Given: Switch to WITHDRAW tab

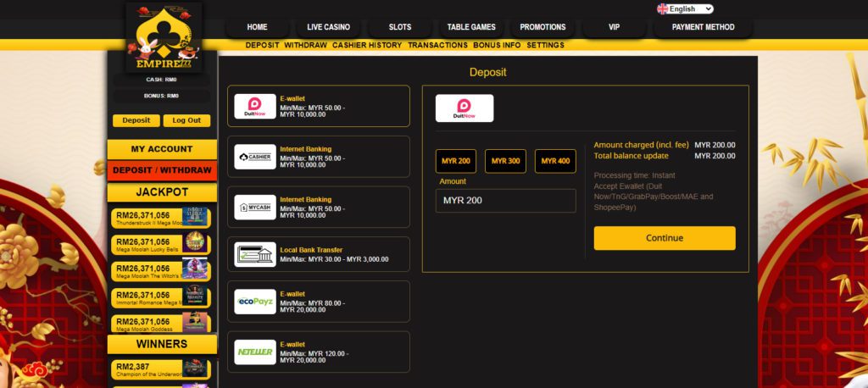Looking at the screenshot, I should click(x=305, y=46).
